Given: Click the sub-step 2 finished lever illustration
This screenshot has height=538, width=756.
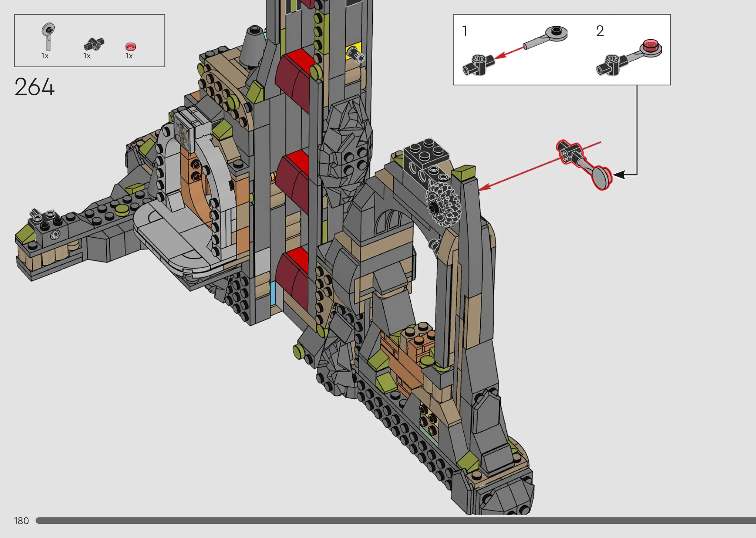Looking at the screenshot, I should (629, 57).
